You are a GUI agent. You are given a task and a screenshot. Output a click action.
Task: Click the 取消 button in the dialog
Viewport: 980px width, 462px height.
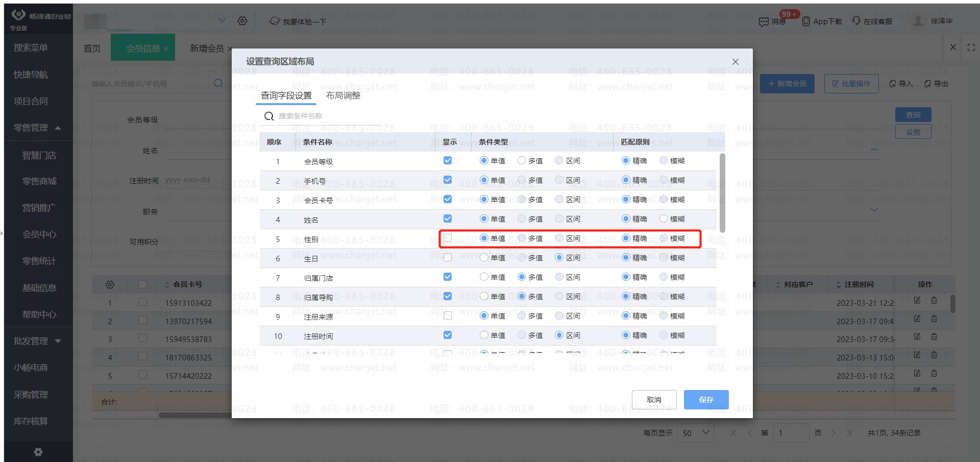654,400
